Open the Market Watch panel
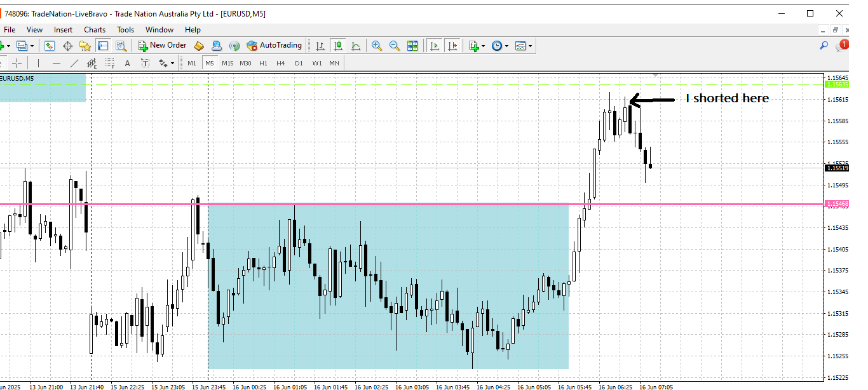The width and height of the screenshot is (868, 390). pyautogui.click(x=50, y=46)
